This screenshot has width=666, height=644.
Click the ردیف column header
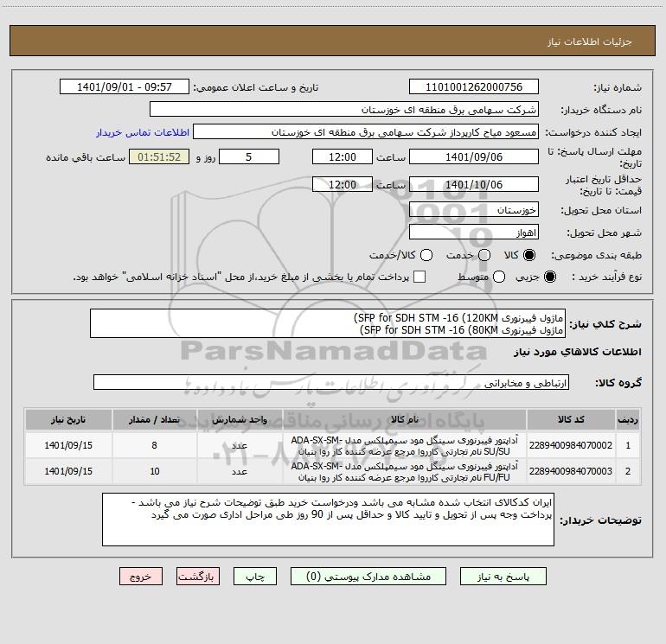[x=628, y=420]
